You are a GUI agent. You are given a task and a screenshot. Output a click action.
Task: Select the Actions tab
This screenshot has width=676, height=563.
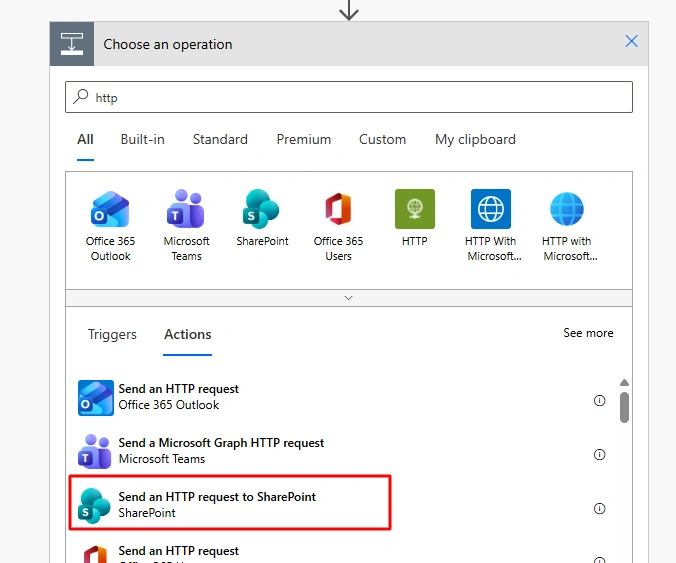coord(188,335)
